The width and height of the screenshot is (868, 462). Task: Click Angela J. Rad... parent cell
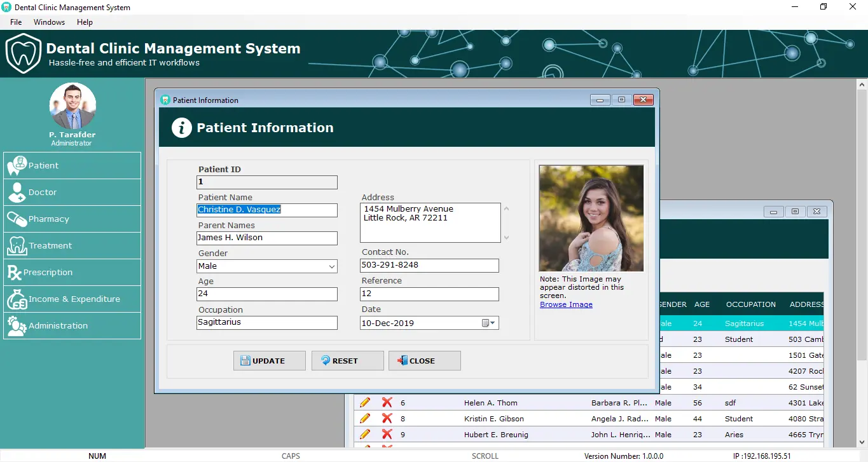click(619, 419)
